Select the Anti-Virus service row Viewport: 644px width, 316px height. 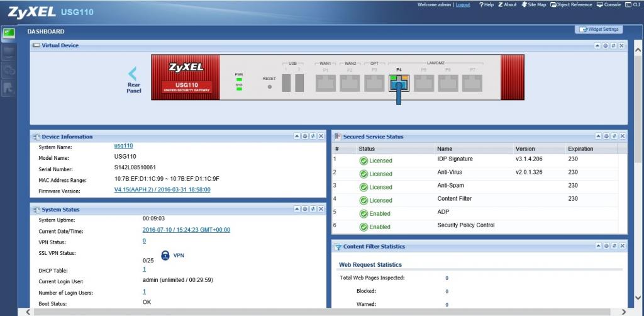click(x=474, y=173)
